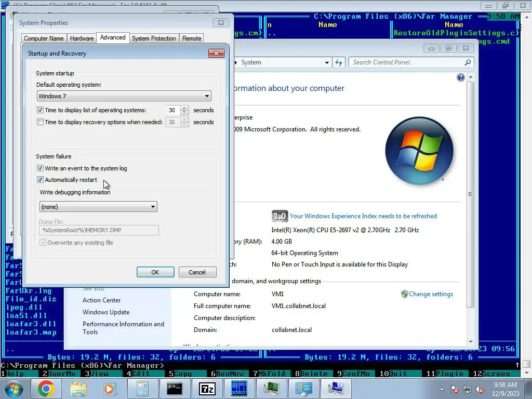Close the Startup and Recovery dialog

tap(216, 54)
